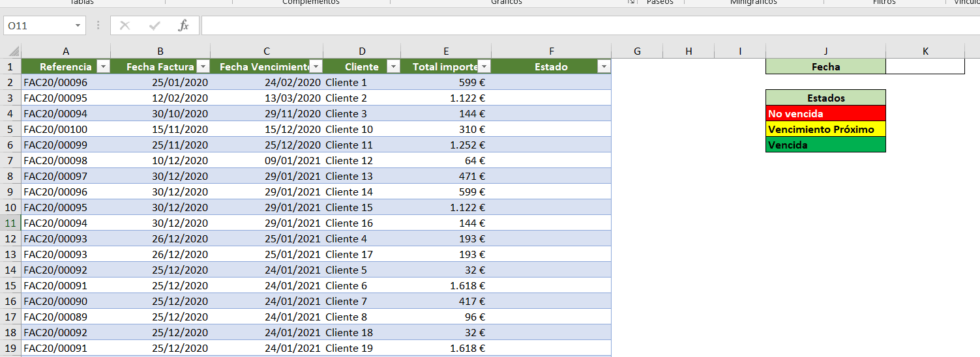Open the Cliente column filter dropdown
The height and width of the screenshot is (357, 980).
click(393, 66)
